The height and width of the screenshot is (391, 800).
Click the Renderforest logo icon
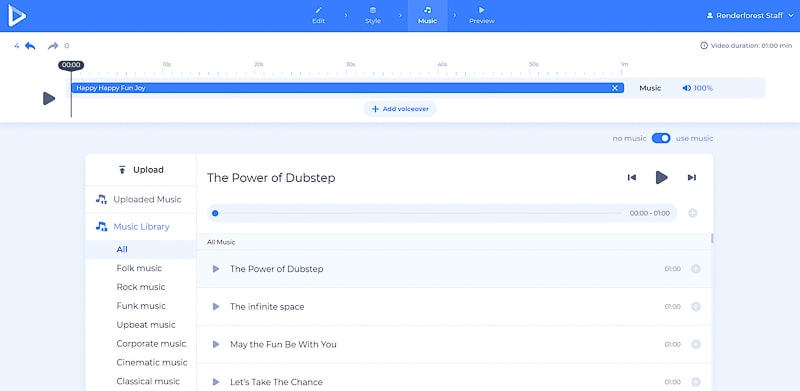click(x=17, y=15)
